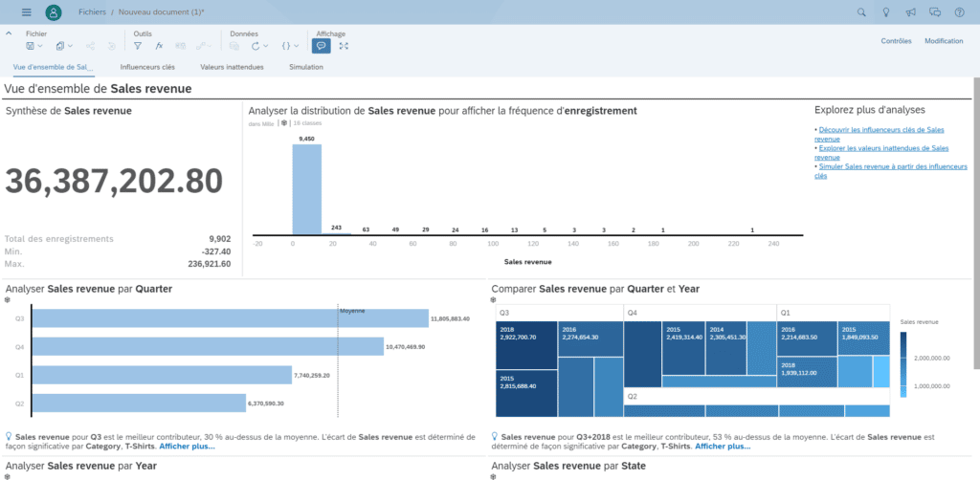Open the megaphone notifications icon

tap(911, 11)
